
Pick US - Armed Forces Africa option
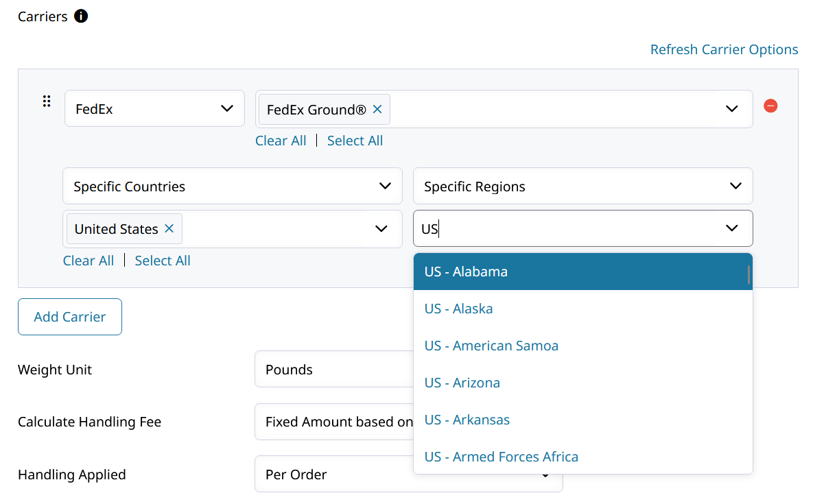(x=582, y=457)
